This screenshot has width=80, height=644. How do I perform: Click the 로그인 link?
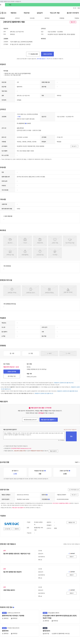[74, 8]
